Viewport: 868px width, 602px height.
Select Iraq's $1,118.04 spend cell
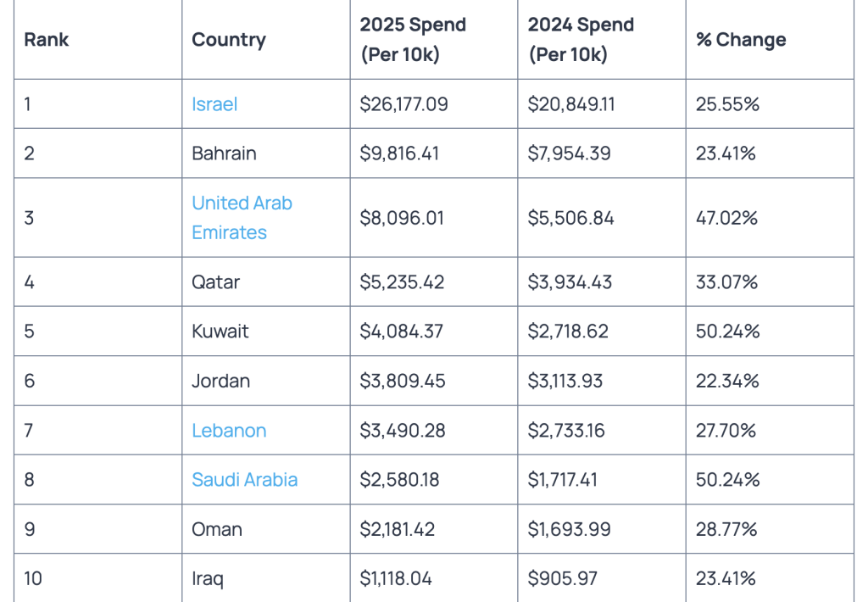point(396,578)
